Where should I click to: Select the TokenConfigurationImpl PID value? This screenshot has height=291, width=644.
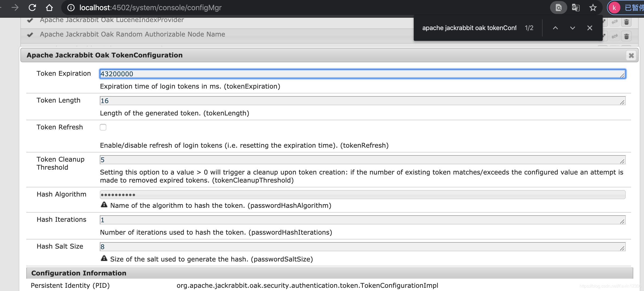[x=307, y=285]
